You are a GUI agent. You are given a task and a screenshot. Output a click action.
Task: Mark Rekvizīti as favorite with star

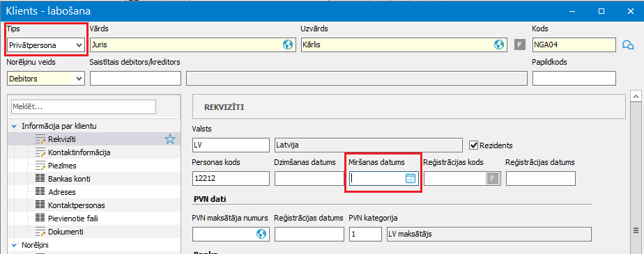point(169,139)
